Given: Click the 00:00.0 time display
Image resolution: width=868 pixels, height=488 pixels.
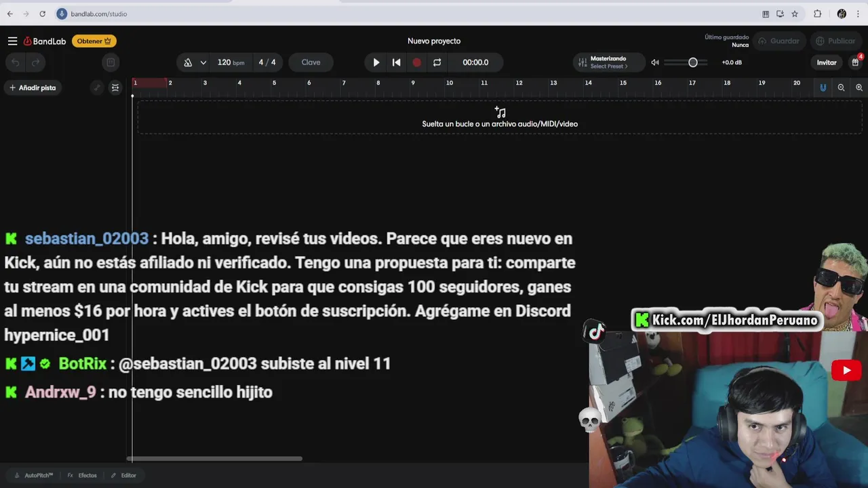Looking at the screenshot, I should [475, 62].
